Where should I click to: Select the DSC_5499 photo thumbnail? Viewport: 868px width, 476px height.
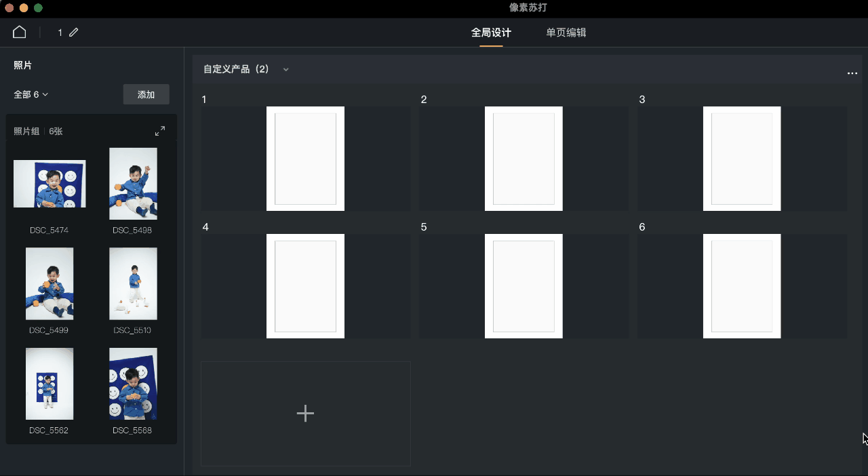pyautogui.click(x=50, y=283)
